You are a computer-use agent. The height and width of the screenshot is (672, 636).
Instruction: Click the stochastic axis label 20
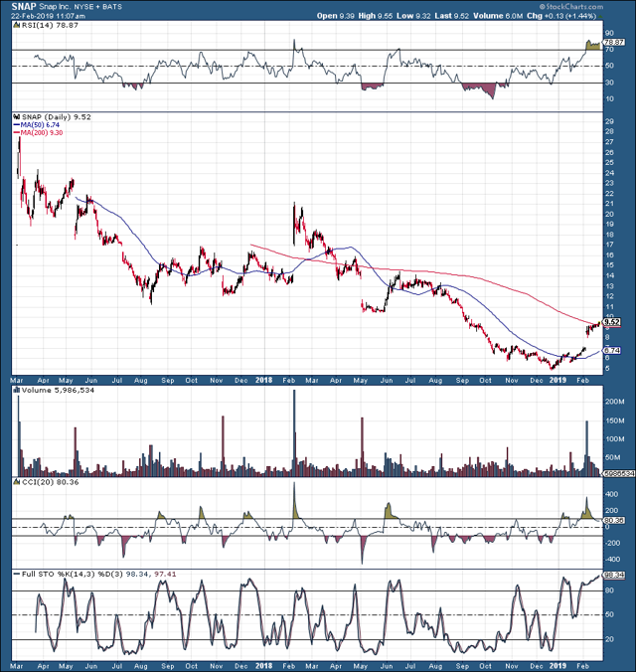tap(609, 639)
